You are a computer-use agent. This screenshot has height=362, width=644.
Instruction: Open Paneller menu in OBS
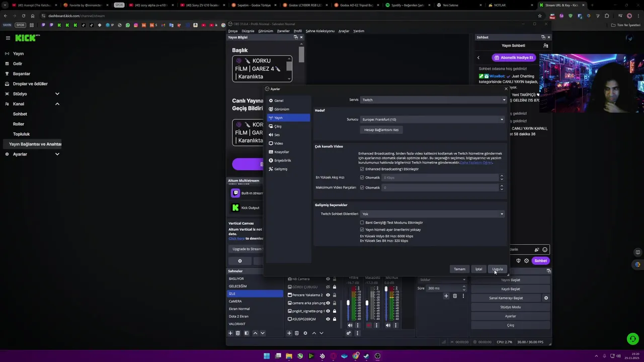coord(283,31)
